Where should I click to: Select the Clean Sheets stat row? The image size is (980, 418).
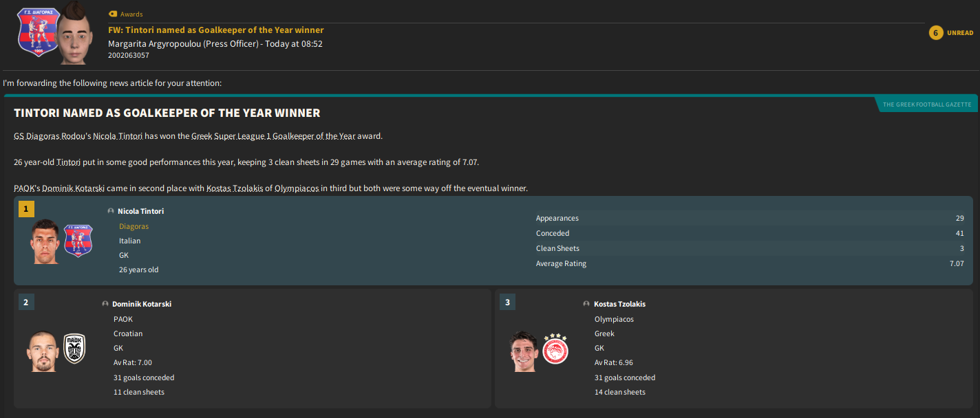coord(749,248)
